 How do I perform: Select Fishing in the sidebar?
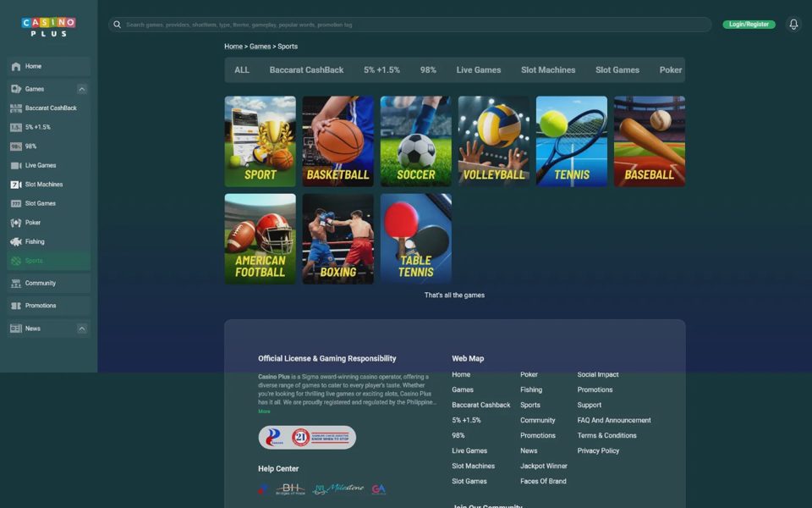click(x=49, y=241)
